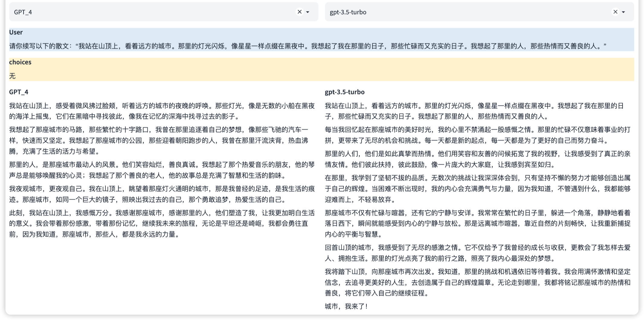
Task: Click the paragraph starting "那里的人们，他们是如此真挚"
Action: pos(478,159)
